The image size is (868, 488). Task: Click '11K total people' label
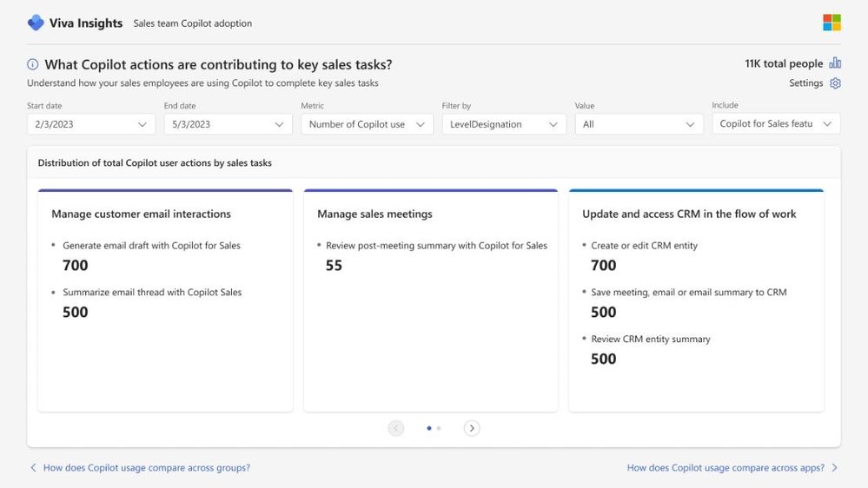pos(784,63)
